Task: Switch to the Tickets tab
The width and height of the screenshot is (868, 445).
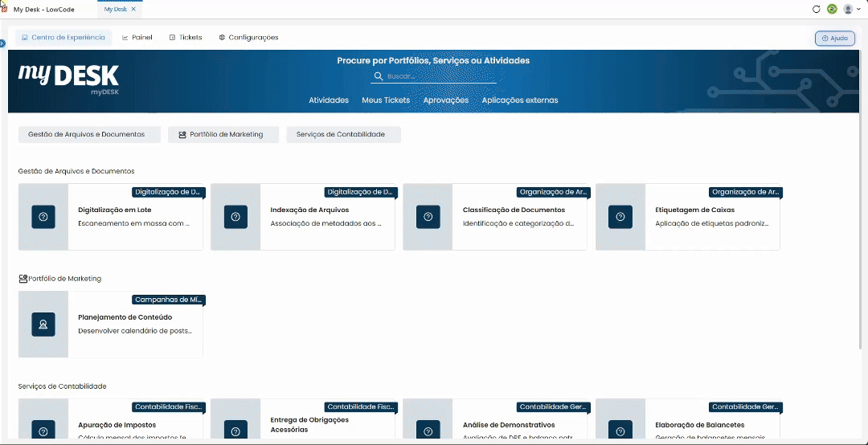Action: [186, 38]
